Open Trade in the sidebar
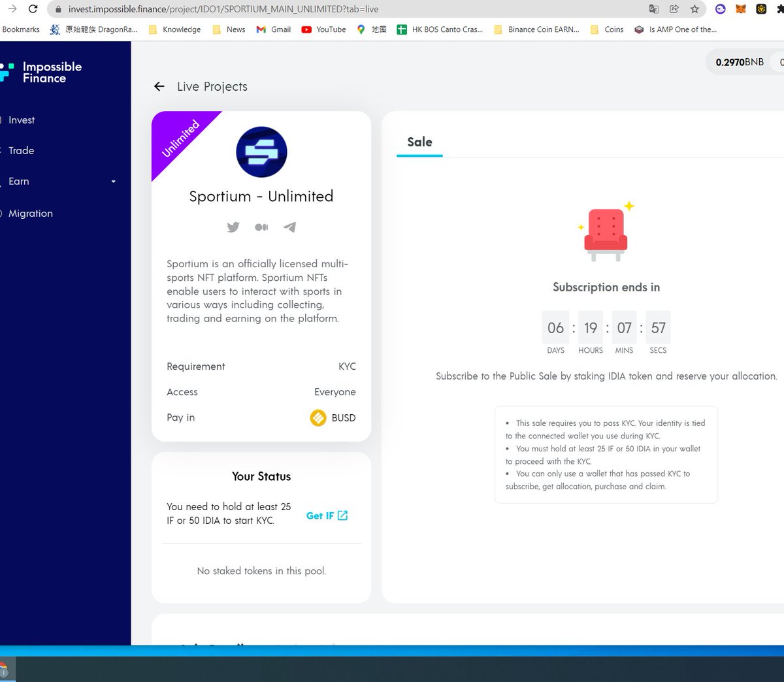Viewport: 784px width, 682px height. (21, 150)
